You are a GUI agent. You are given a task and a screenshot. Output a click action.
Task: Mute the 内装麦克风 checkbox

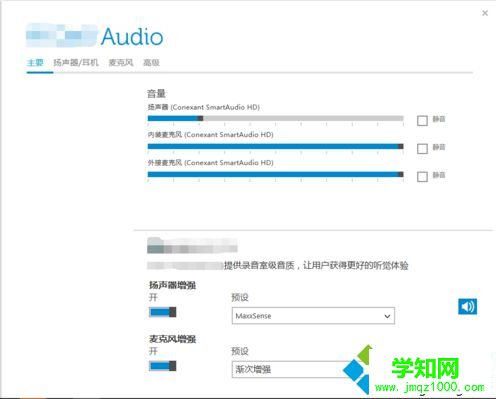(422, 148)
